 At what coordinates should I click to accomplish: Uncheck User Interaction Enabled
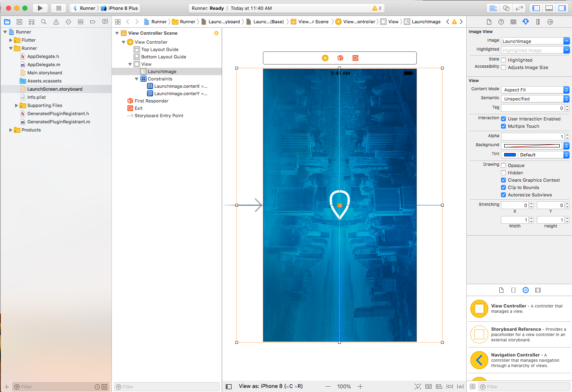tap(503, 119)
